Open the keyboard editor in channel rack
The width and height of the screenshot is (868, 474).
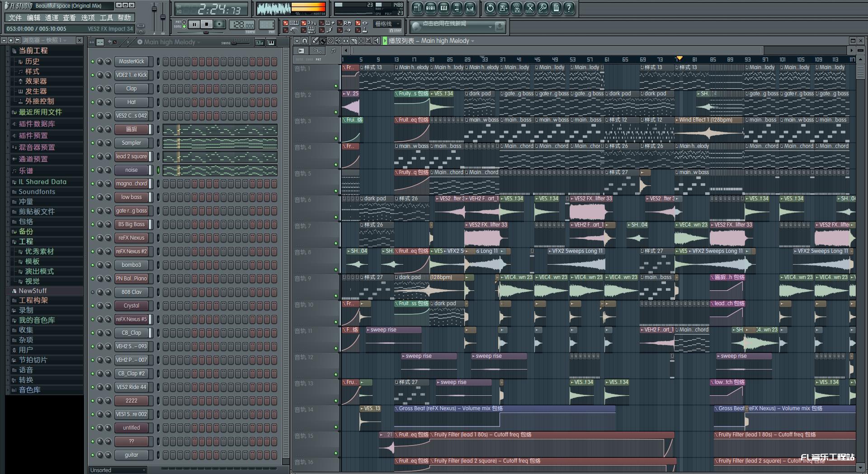(271, 43)
